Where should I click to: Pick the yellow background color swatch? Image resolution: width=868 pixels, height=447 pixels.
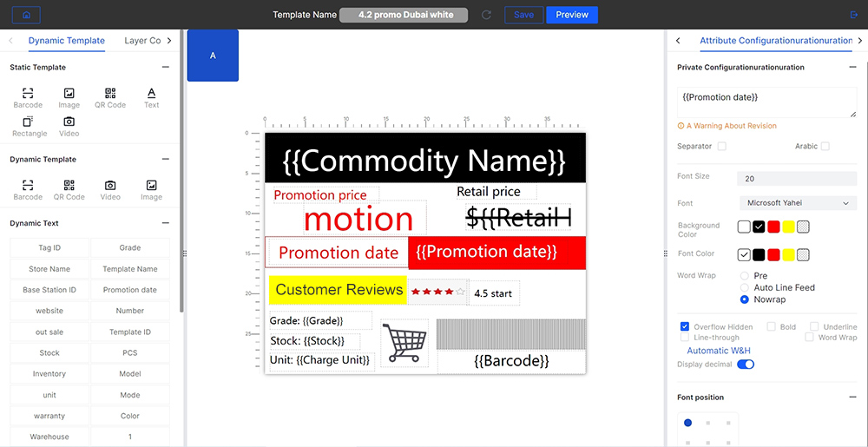pyautogui.click(x=788, y=227)
